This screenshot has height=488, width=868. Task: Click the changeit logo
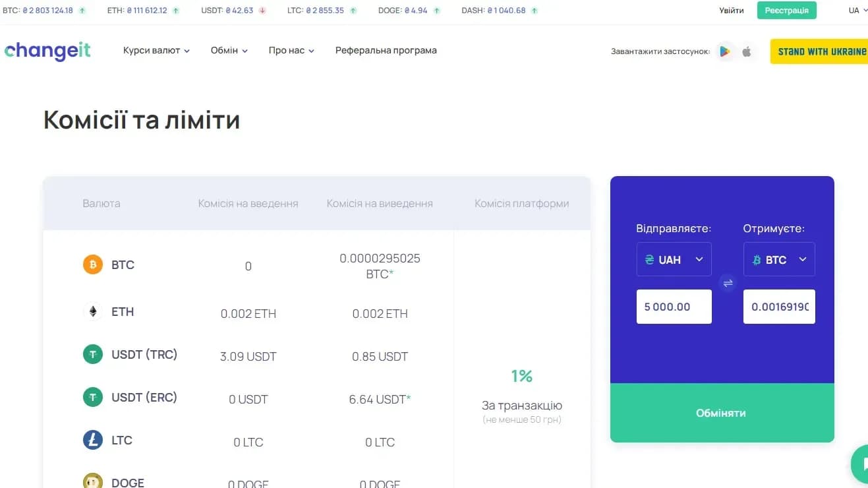point(47,51)
